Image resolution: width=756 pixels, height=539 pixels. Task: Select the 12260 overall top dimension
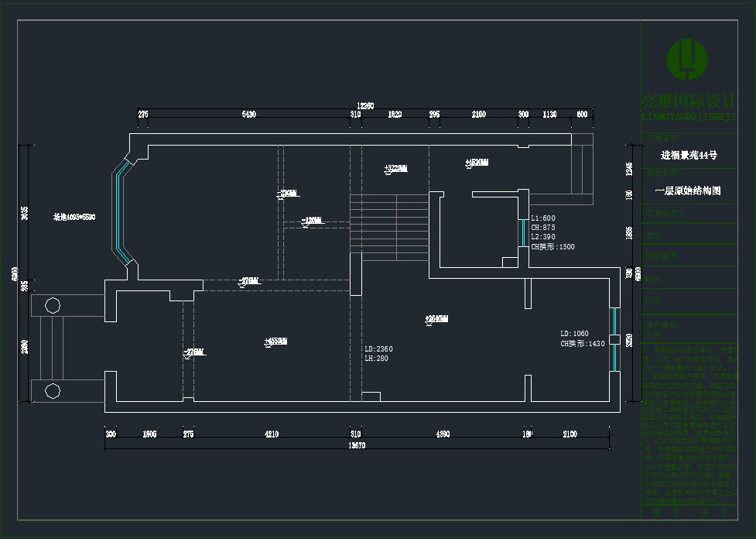point(365,105)
